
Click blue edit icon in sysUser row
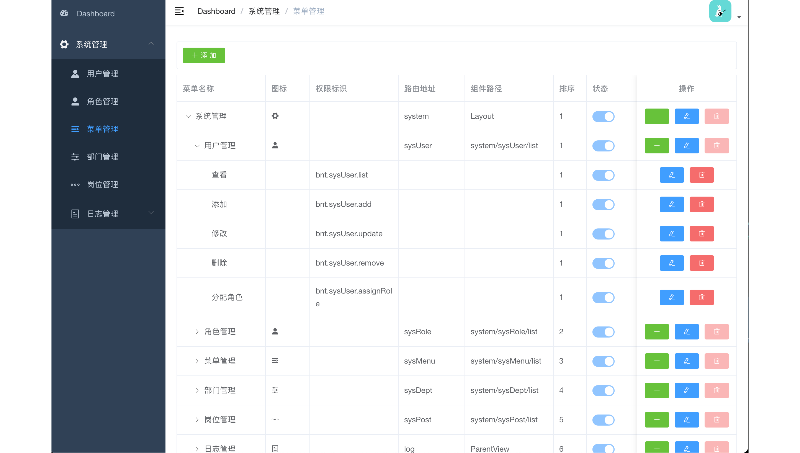point(687,146)
